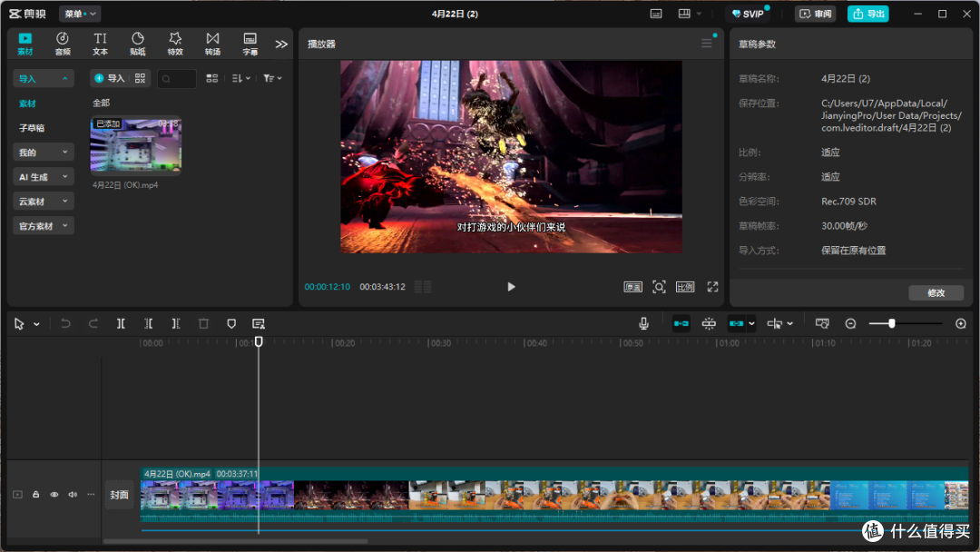Click the zoom-out timeline magnifier icon
980x552 pixels.
point(850,324)
